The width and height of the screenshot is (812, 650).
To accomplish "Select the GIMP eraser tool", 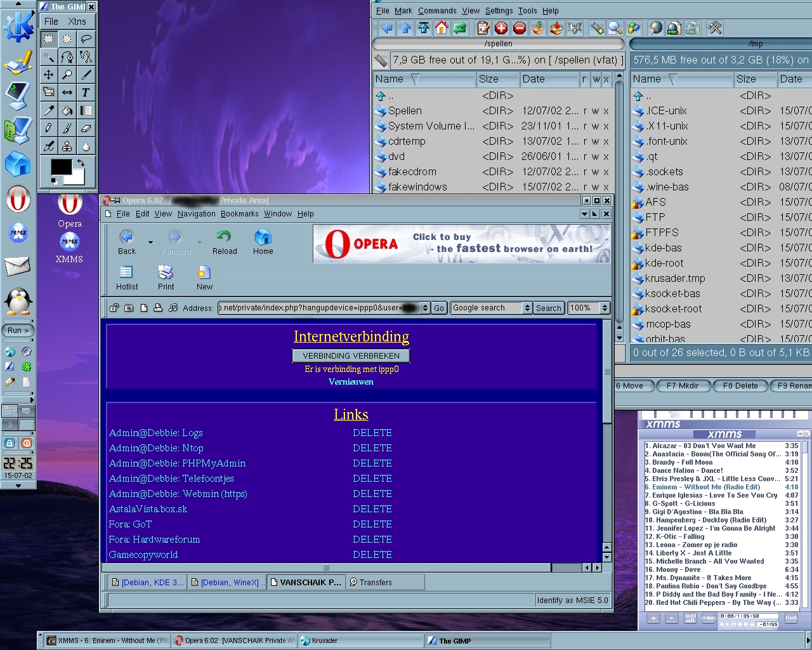I will [86, 128].
